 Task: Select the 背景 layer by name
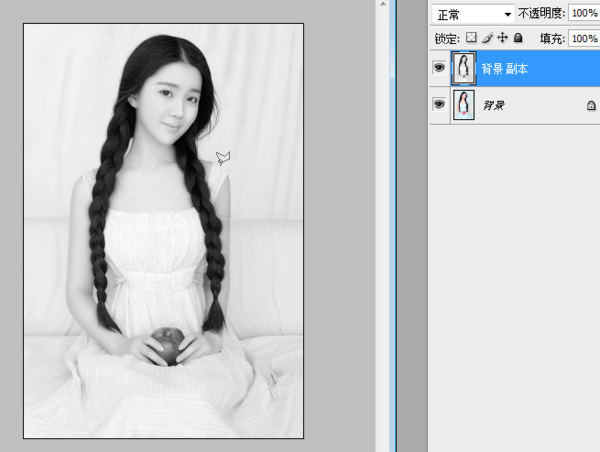pos(495,105)
